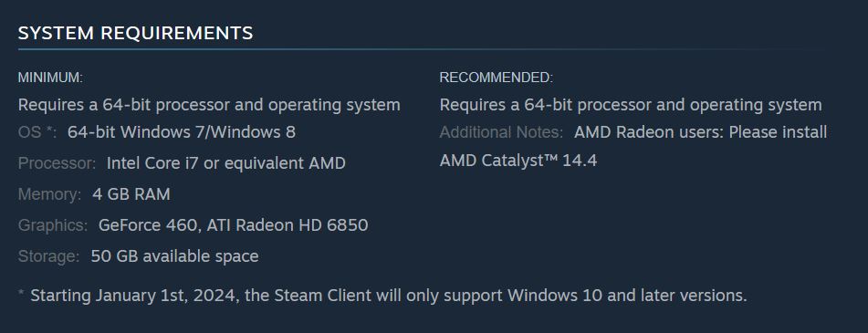Click minimum 64-bit processor requirement sentence
The height and width of the screenshot is (333, 868).
209,105
